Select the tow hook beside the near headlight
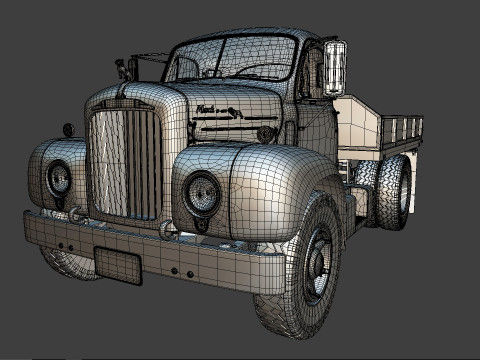Image resolution: width=480 pixels, height=360 pixels. point(167,231)
